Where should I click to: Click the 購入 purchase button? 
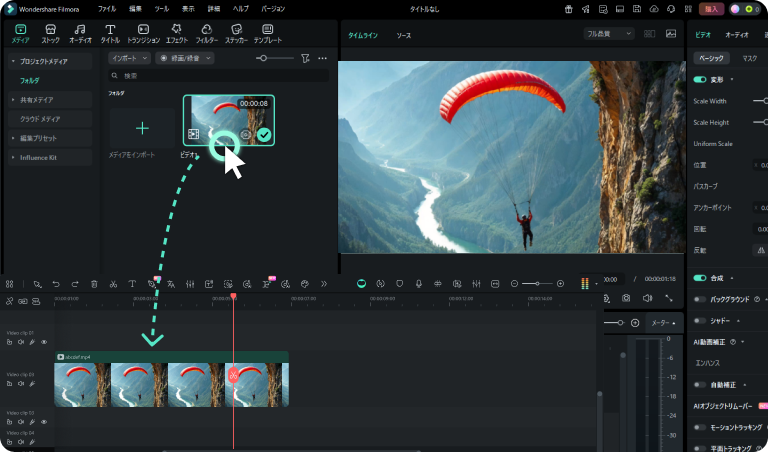point(711,9)
